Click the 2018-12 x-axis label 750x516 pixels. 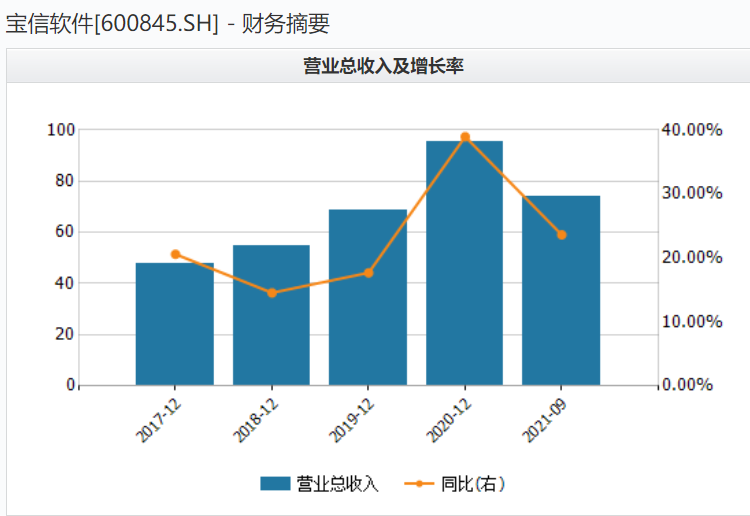pyautogui.click(x=255, y=420)
